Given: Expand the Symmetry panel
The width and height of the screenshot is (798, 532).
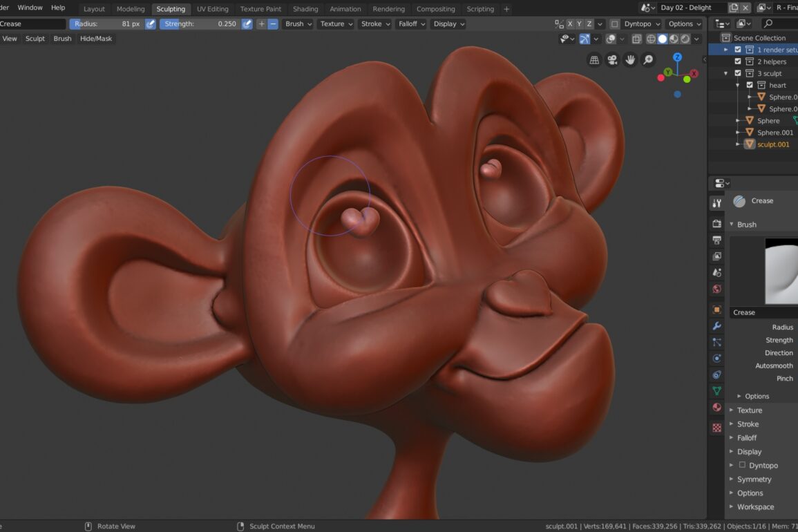Looking at the screenshot, I should click(x=754, y=479).
